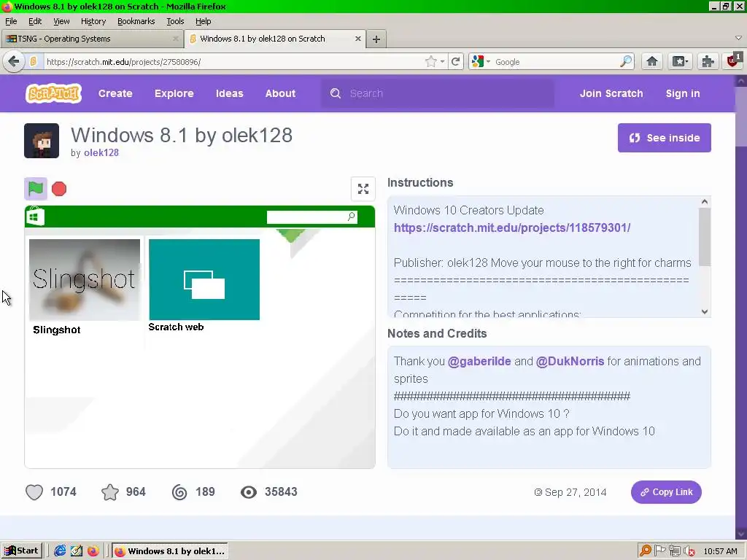Screen dimensions: 747x560
Task: Go back with Firefox back arrow
Action: pos(14,61)
